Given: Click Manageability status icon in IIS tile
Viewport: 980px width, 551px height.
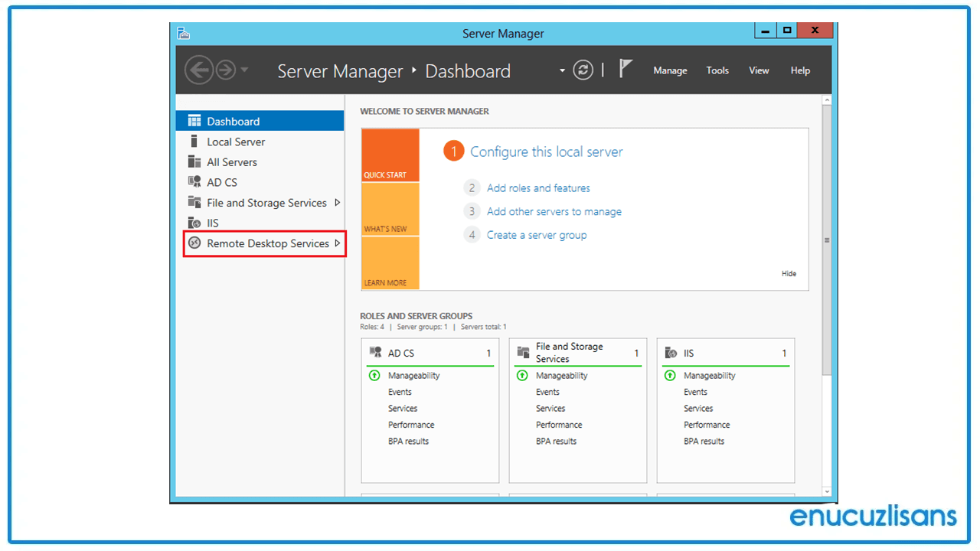Looking at the screenshot, I should pos(670,376).
